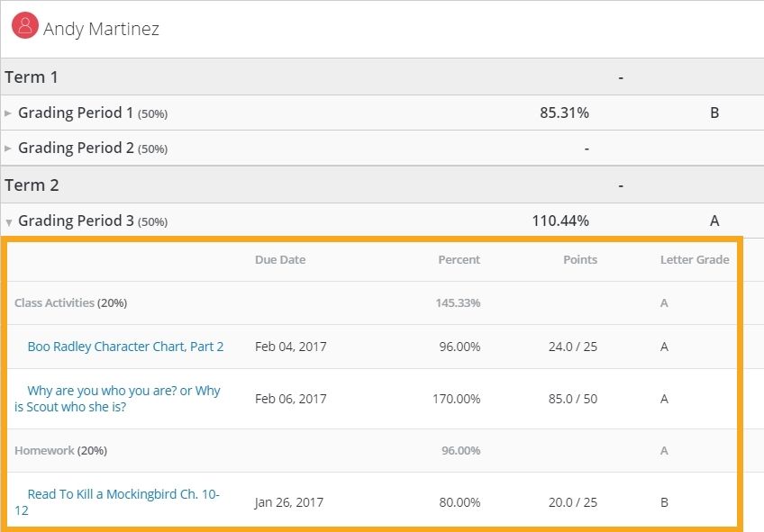The image size is (764, 532).
Task: Click the Andy Martinez student name
Action: click(101, 29)
